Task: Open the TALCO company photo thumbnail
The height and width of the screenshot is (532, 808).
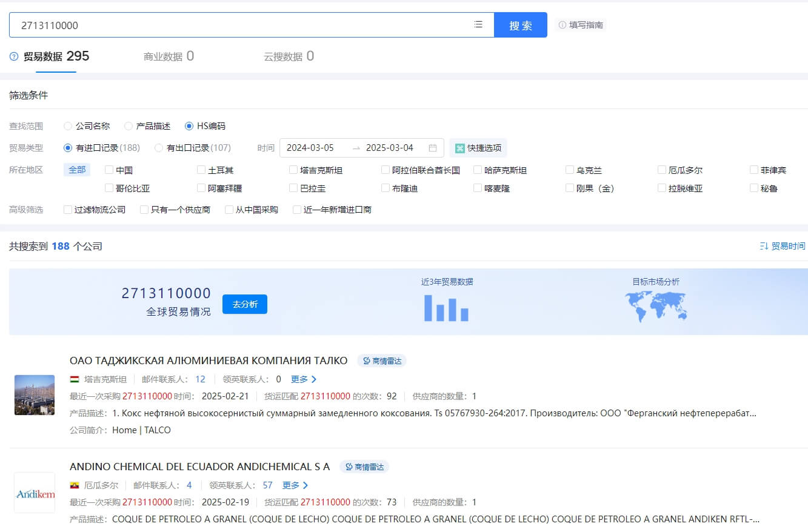Action: pos(35,395)
